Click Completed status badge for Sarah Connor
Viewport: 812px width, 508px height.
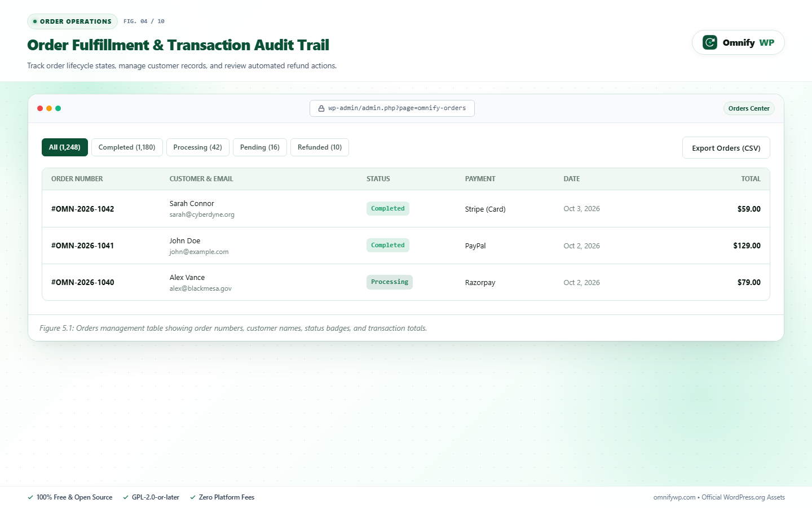point(388,208)
